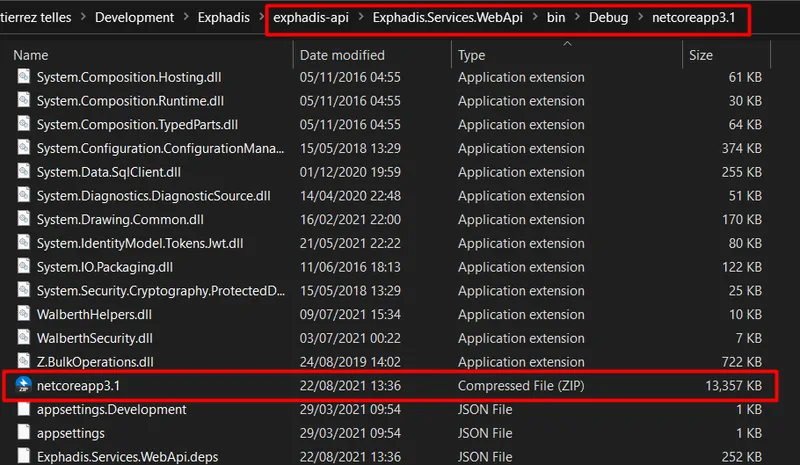The image size is (800, 465).
Task: Click the System.IO.Packaging.dll file icon
Action: pos(23,266)
